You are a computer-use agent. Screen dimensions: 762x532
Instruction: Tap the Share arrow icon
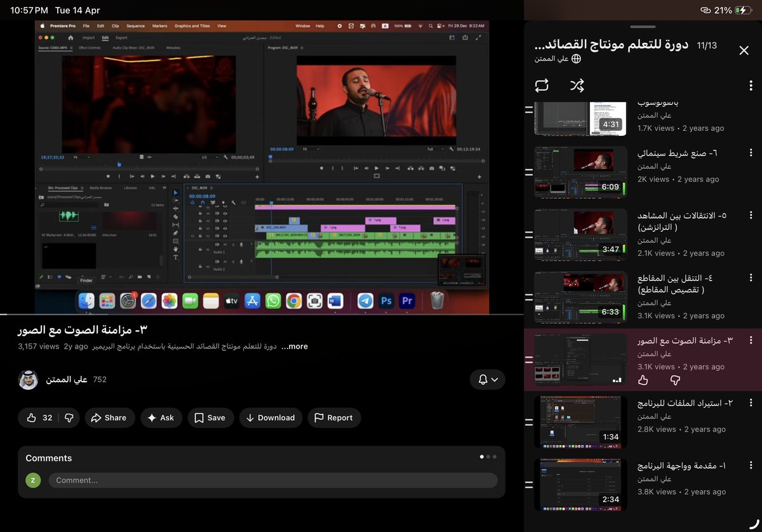[x=97, y=418]
